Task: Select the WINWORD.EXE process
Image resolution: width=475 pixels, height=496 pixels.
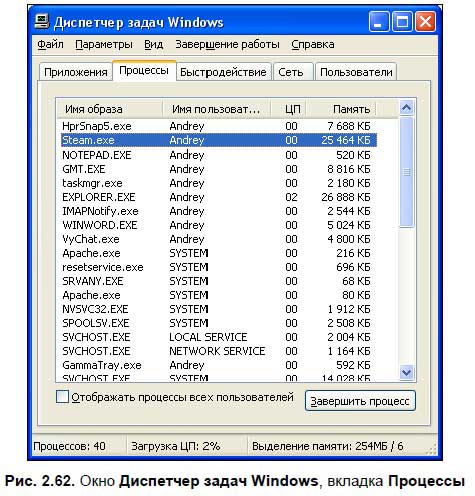Action: (219, 225)
